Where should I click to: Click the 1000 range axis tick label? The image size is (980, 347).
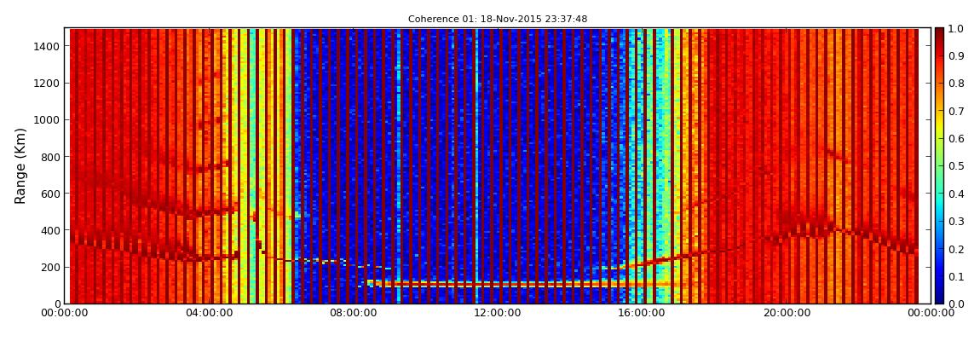[48, 120]
